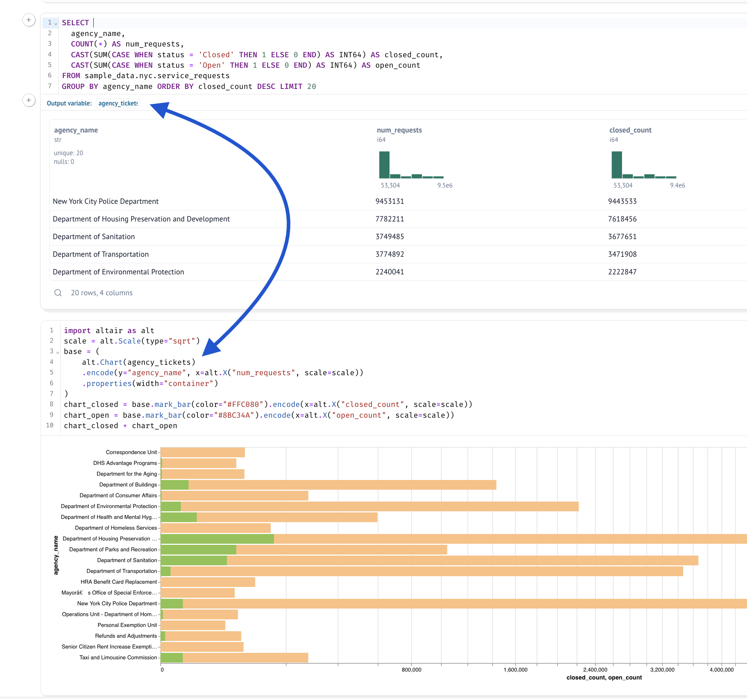Click the plus button beside Output variable row
Image resolution: width=747 pixels, height=700 pixels.
(x=29, y=100)
